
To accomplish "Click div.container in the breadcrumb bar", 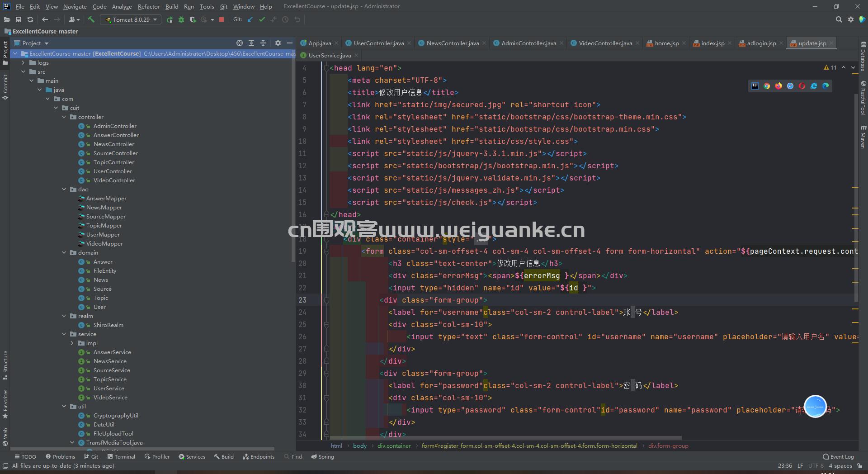I will pos(393,446).
